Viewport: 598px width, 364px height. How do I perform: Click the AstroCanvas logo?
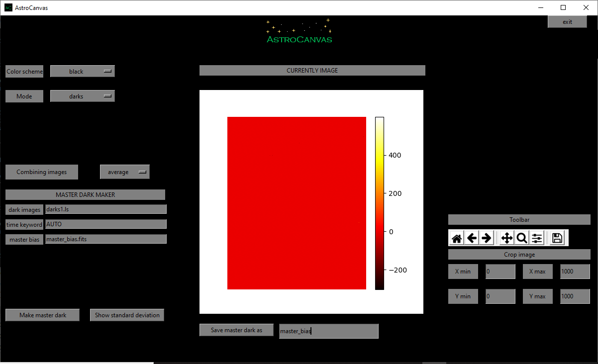tap(299, 31)
